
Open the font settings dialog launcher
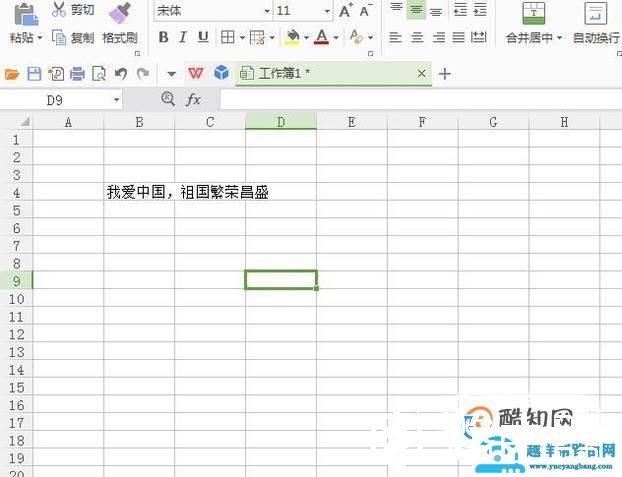(371, 53)
